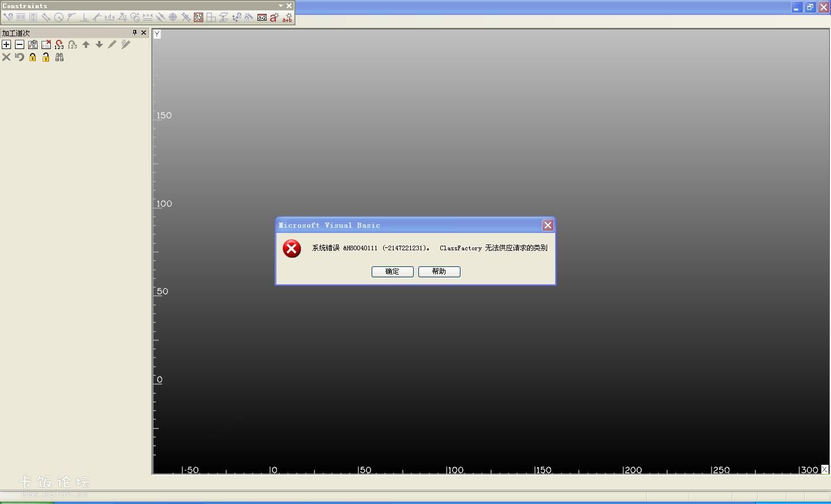Click the lightning pencil quick-edit icon

click(x=126, y=44)
